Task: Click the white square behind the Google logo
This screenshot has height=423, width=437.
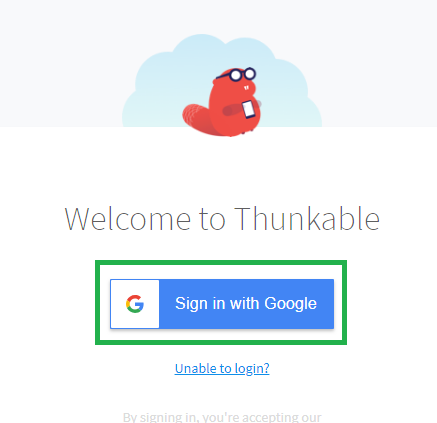Action: (x=135, y=304)
